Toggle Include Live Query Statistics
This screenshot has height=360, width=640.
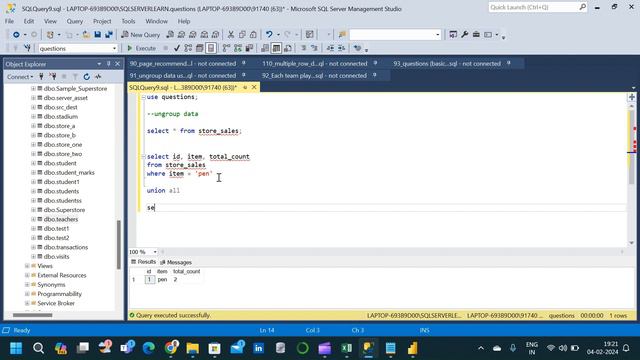click(238, 48)
